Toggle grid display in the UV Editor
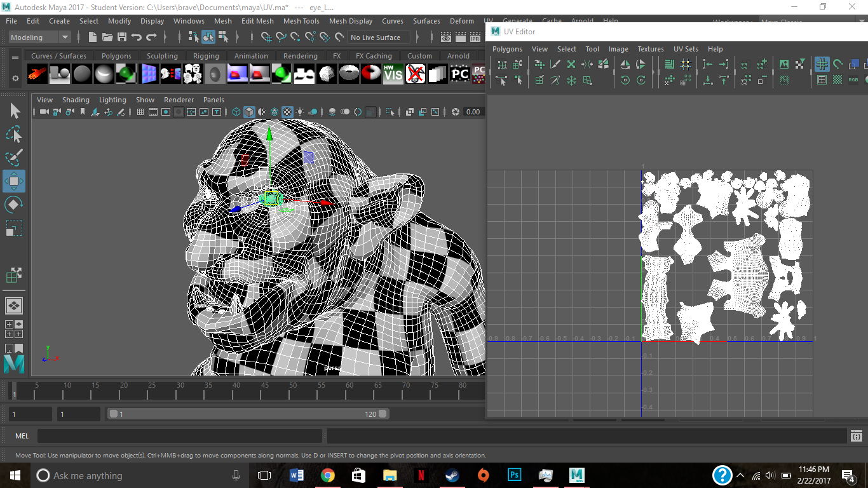The width and height of the screenshot is (868, 488). 822,64
